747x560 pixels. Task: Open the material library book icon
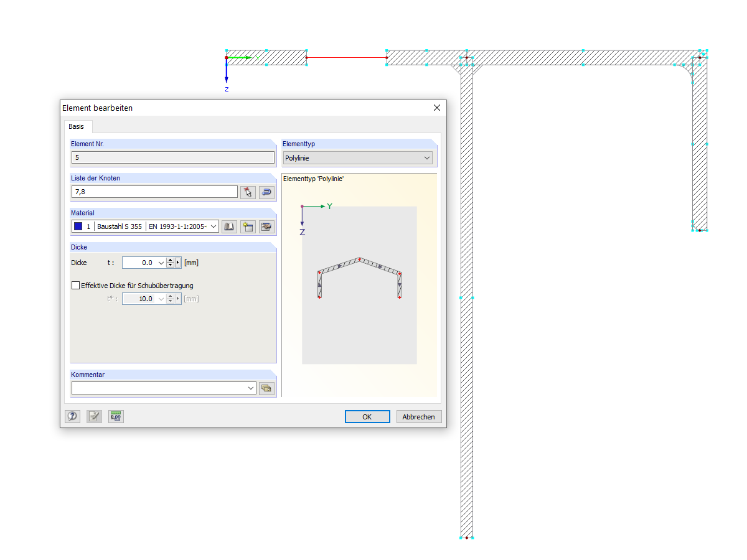point(229,227)
